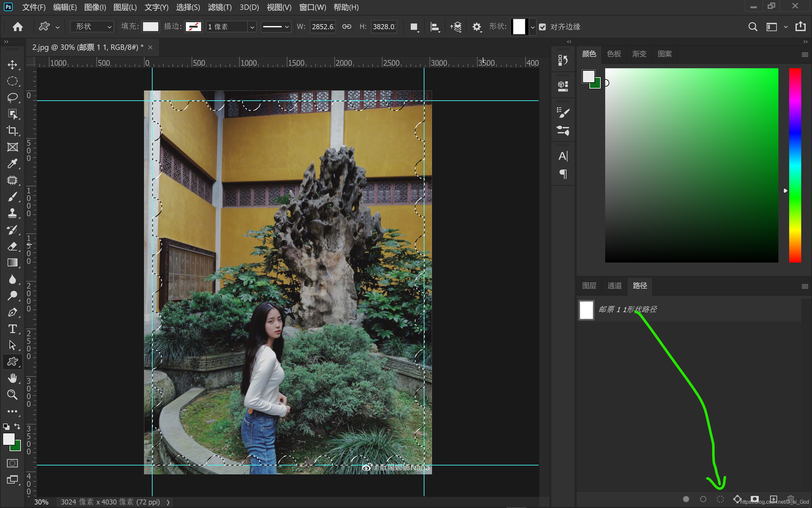Image resolution: width=812 pixels, height=508 pixels.
Task: Select the Pen tool
Action: click(x=12, y=312)
